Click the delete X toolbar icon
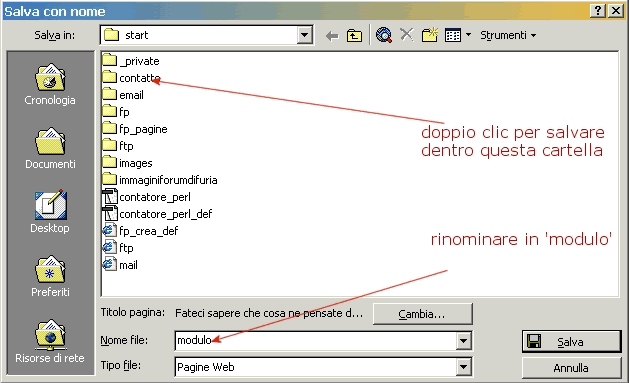This screenshot has height=383, width=629. click(407, 35)
